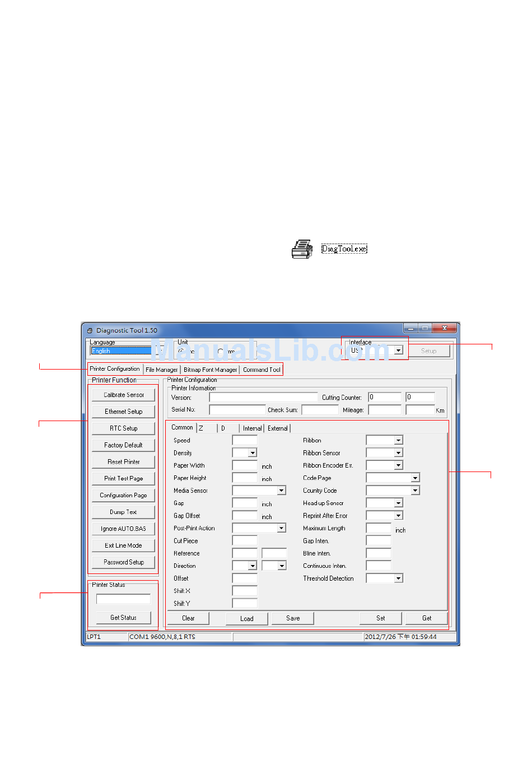Open the second Direction dropdown
Image resolution: width=532 pixels, height=761 pixels.
(282, 566)
